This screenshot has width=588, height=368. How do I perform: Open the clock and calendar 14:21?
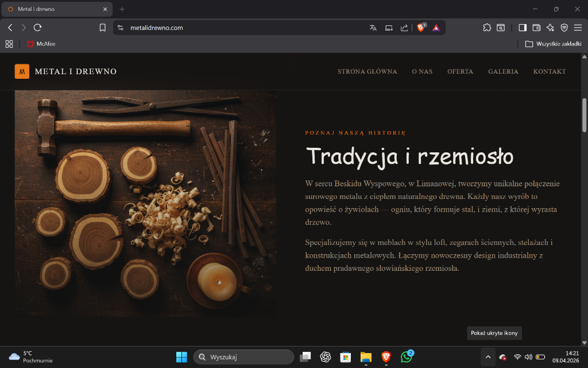point(565,356)
